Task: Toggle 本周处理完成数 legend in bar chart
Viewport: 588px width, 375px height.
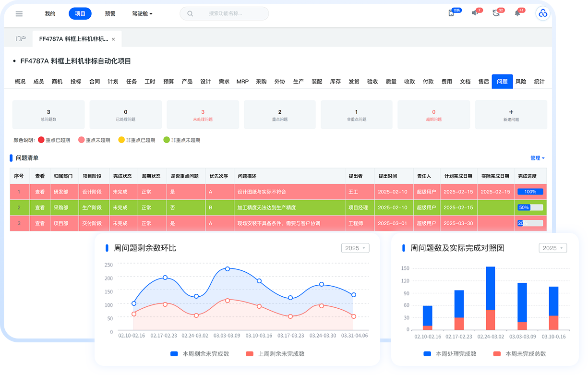Action: 450,354
